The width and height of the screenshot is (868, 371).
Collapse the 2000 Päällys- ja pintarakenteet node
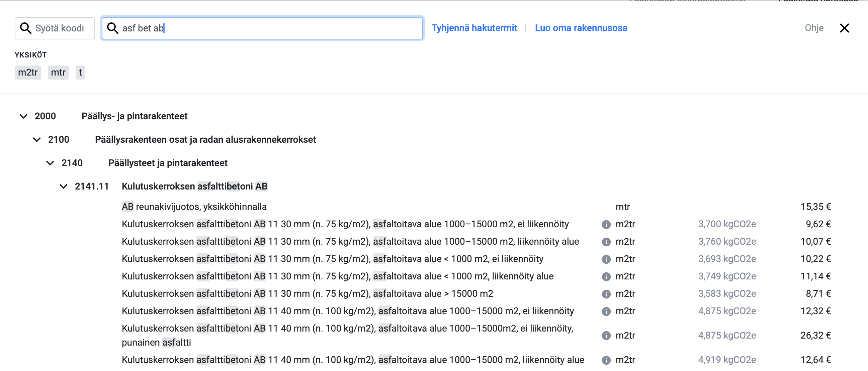pos(23,116)
